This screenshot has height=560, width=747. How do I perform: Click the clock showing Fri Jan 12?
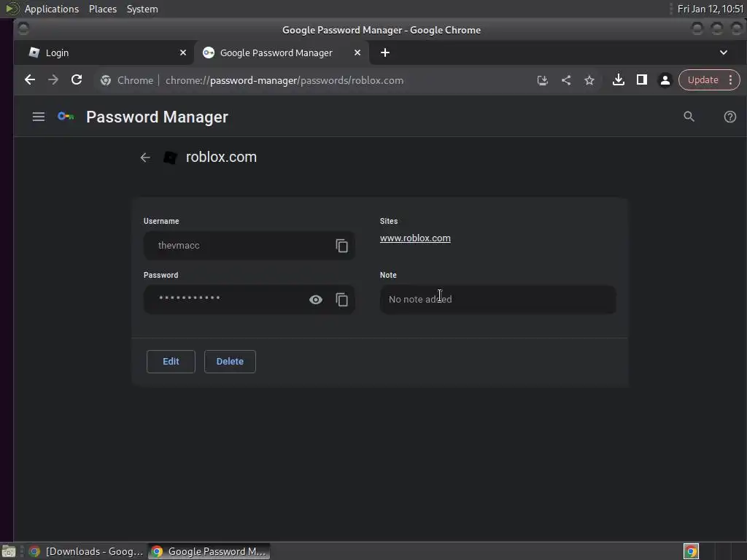(x=711, y=9)
